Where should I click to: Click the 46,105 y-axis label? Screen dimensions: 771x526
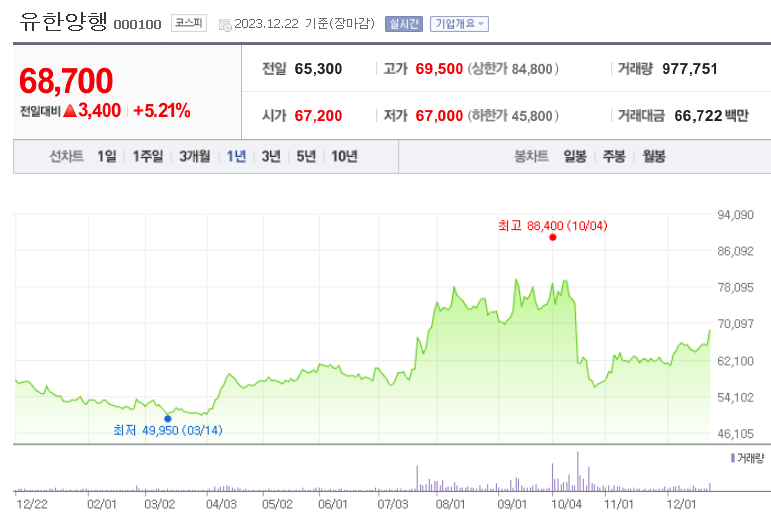tap(736, 434)
